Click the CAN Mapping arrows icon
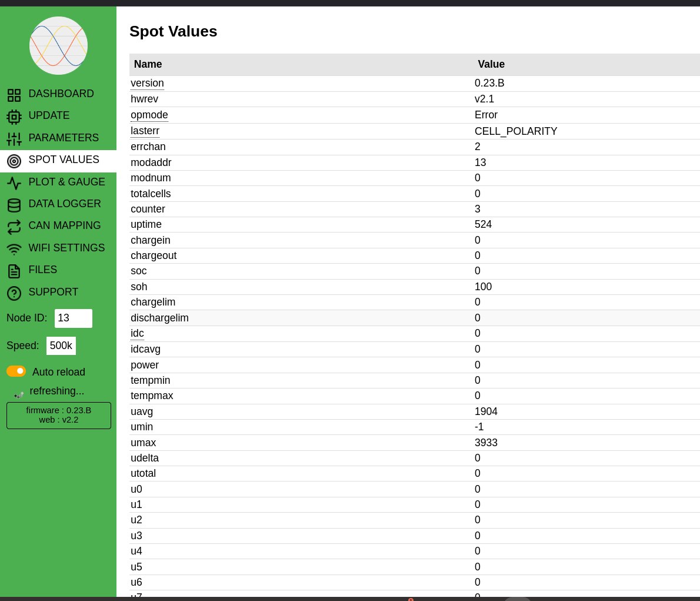Image resolution: width=700 pixels, height=601 pixels. (14, 227)
